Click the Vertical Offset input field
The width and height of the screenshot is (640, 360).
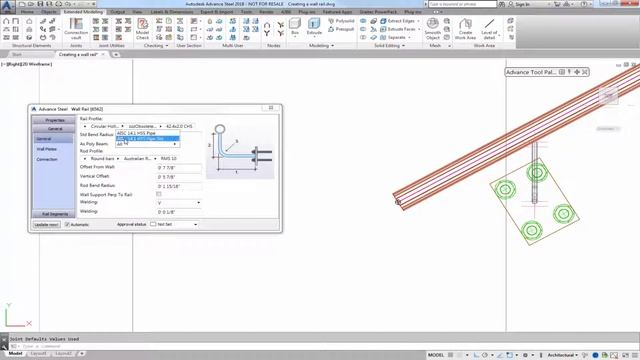coord(179,177)
